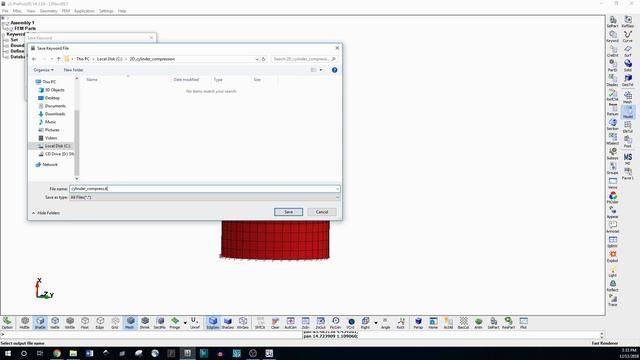640x360 pixels.
Task: Open the Mesh tool on right toolbar
Action: (628, 97)
